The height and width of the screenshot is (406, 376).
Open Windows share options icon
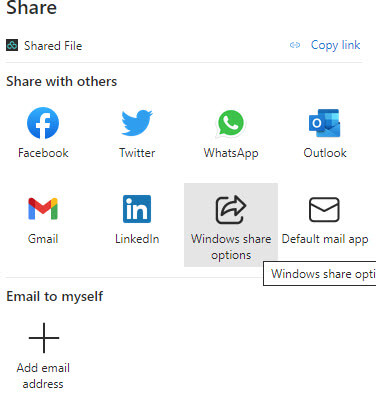point(231,209)
